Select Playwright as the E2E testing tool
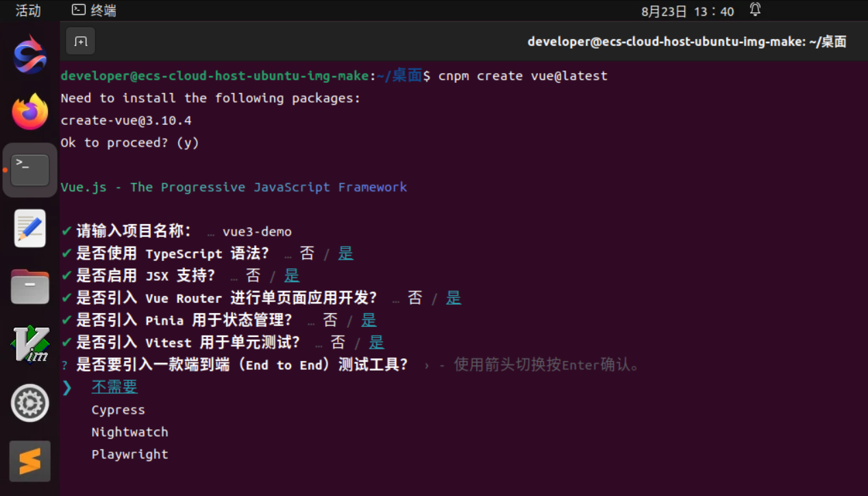 (129, 454)
